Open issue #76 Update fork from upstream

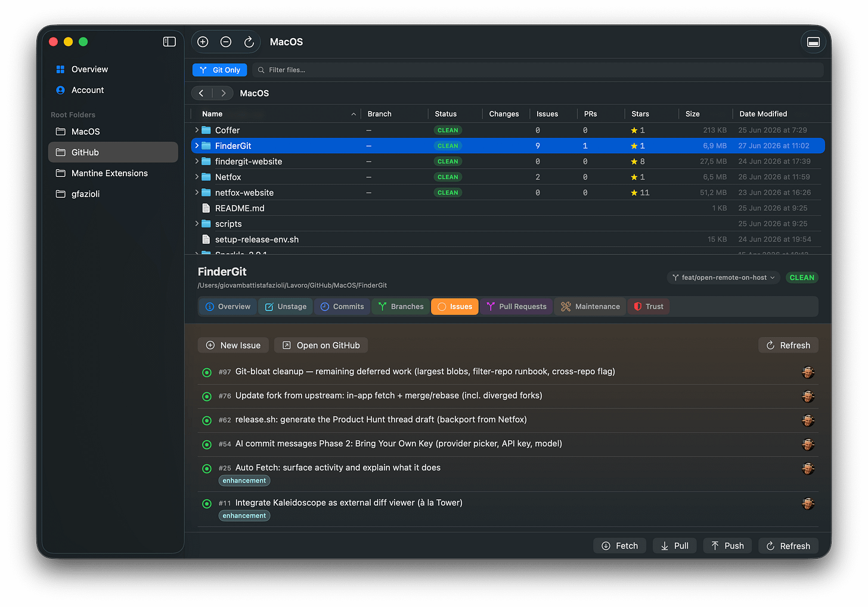(508, 396)
